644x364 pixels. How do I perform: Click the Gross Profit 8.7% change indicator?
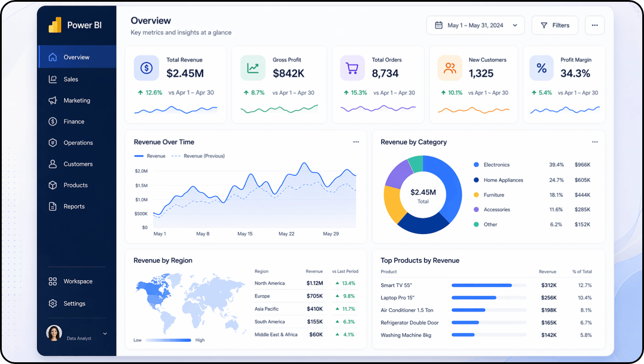point(254,93)
